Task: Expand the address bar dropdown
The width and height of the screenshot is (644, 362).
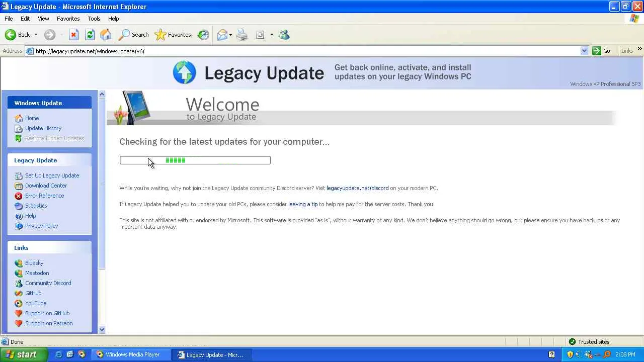Action: (x=584, y=51)
